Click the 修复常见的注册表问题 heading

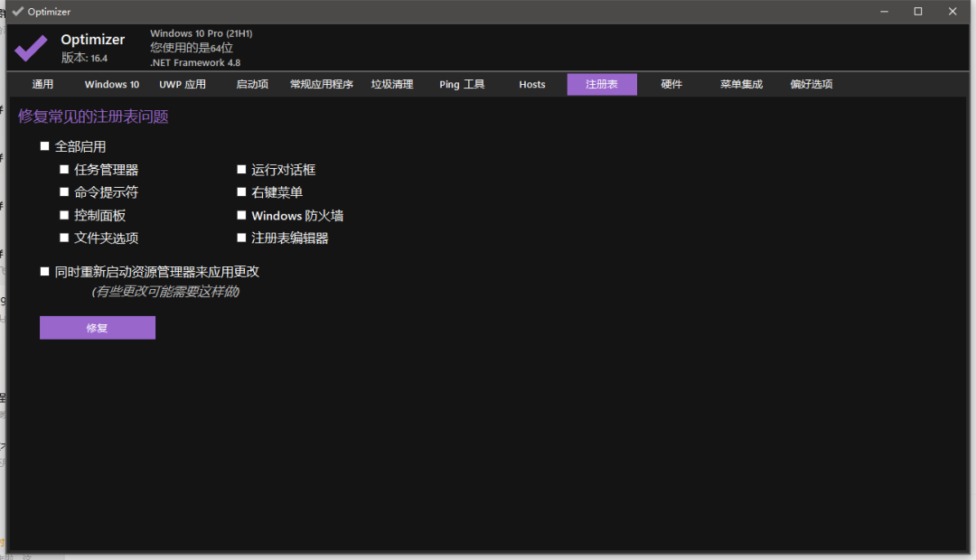click(x=93, y=117)
